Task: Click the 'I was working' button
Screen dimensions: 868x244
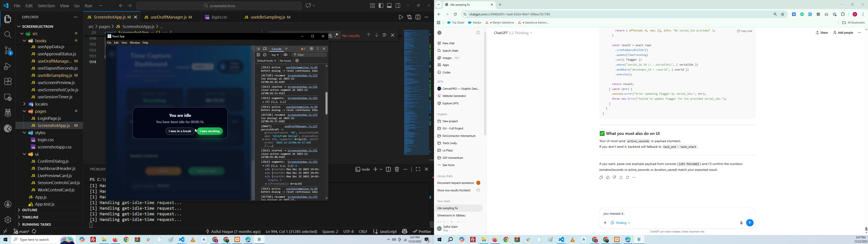Action: [x=210, y=131]
